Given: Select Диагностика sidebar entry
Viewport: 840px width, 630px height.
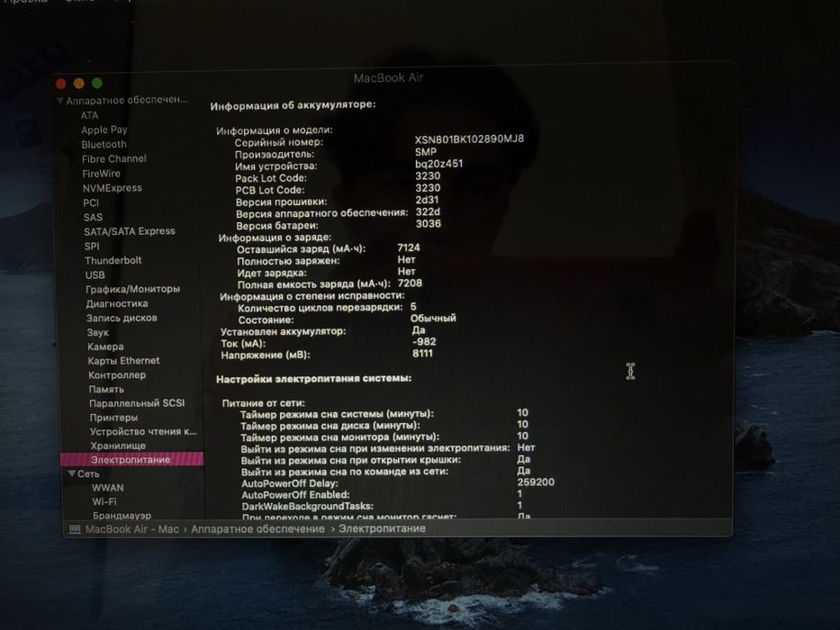Looking at the screenshot, I should click(117, 304).
